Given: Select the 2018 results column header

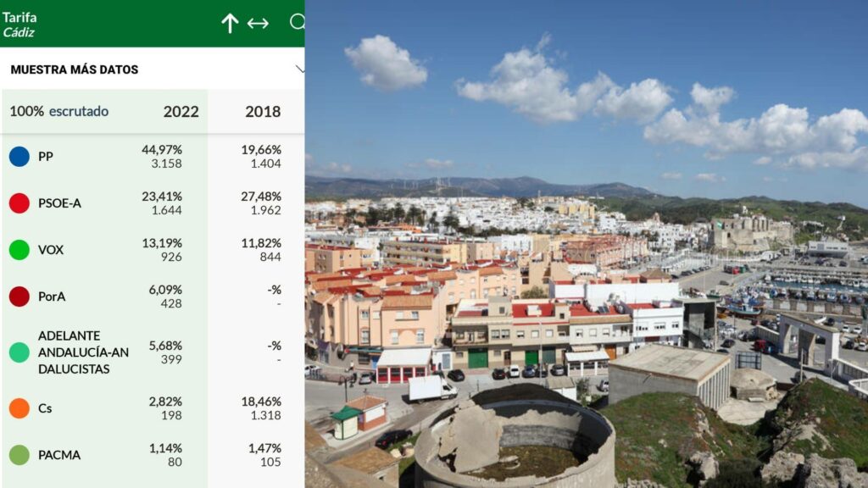Looking at the screenshot, I should click(263, 112).
